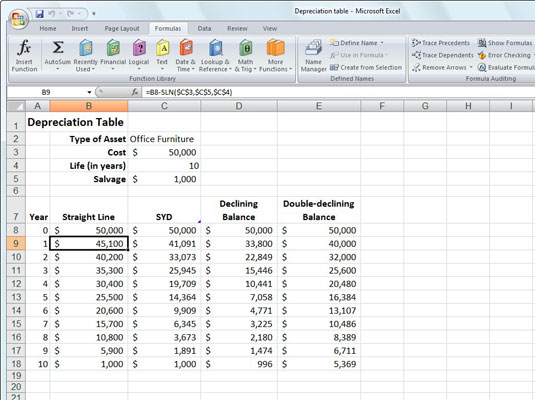Viewport: 535px width, 400px height.
Task: Click Save icon in Quick Access toolbar
Action: click(40, 14)
